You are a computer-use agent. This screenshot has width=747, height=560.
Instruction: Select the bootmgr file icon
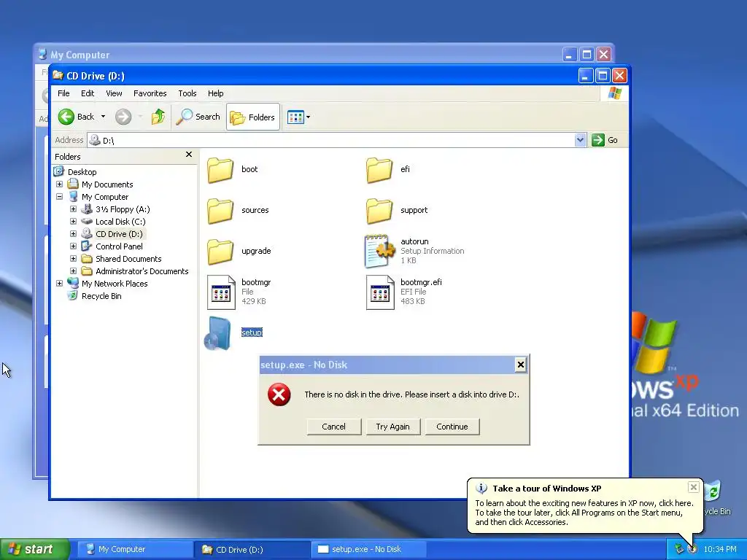tap(221, 292)
